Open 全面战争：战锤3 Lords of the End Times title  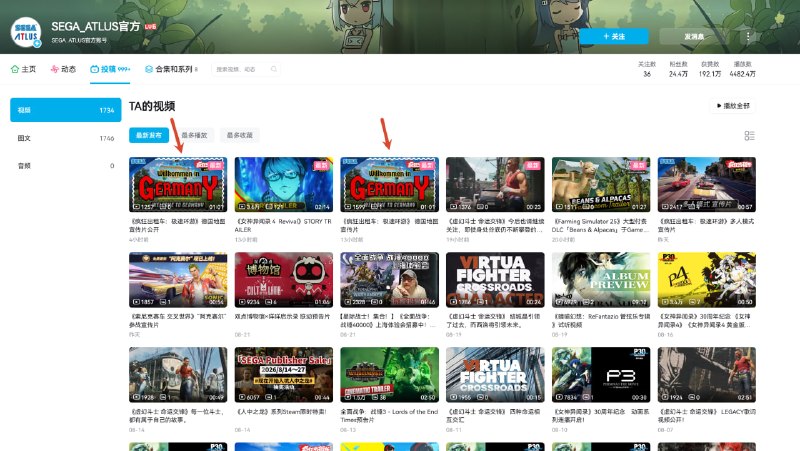(x=389, y=415)
